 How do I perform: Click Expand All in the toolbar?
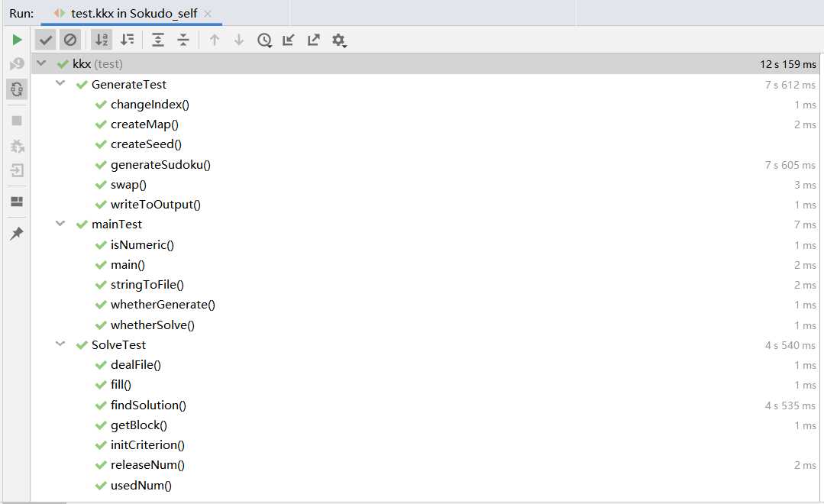(158, 40)
